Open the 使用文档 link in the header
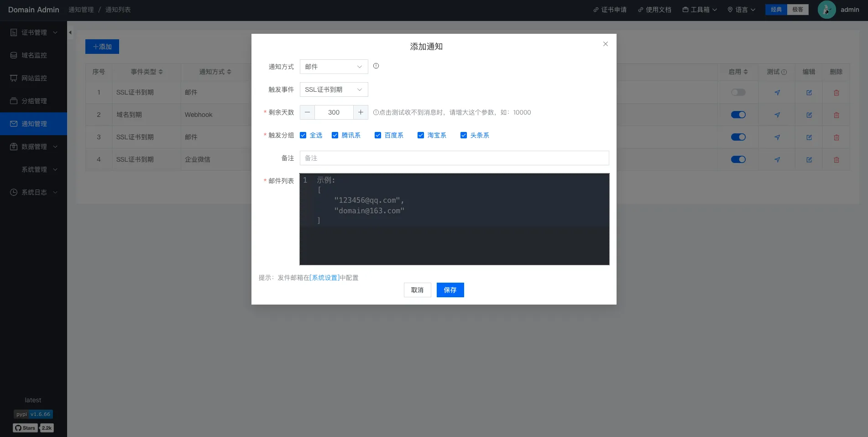This screenshot has height=437, width=868. (654, 10)
